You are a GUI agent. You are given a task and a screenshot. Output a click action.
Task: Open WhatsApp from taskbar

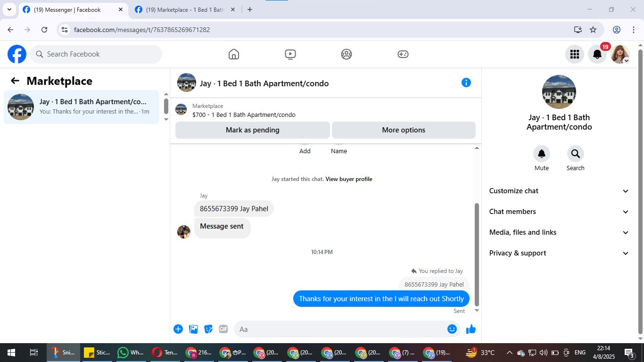point(131,353)
